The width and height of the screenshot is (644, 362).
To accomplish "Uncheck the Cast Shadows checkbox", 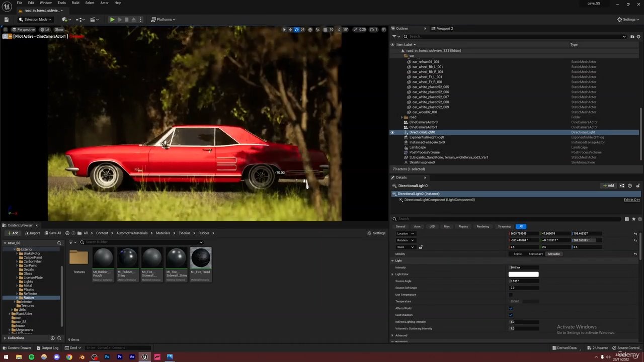I will pyautogui.click(x=511, y=315).
